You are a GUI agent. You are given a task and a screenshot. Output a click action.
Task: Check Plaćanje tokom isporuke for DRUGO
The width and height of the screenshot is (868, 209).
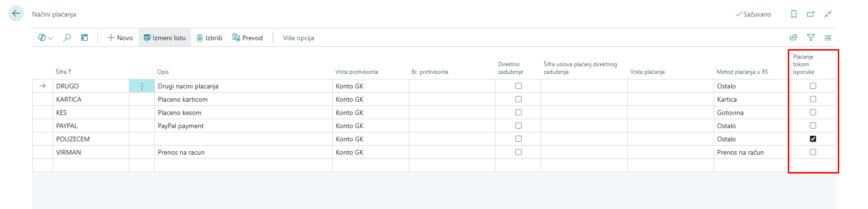(813, 86)
